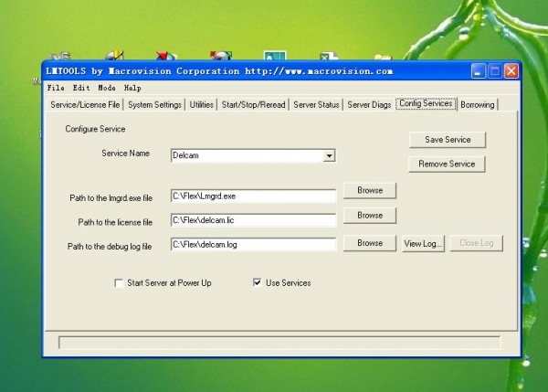Browse for the license file path

pos(370,216)
